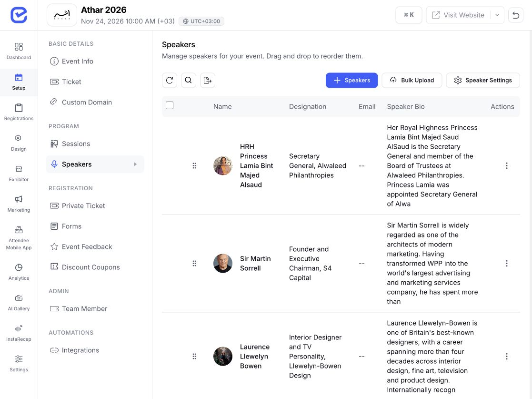
Task: Click drag handle for Sir Martin Sorrell row
Action: pyautogui.click(x=194, y=264)
